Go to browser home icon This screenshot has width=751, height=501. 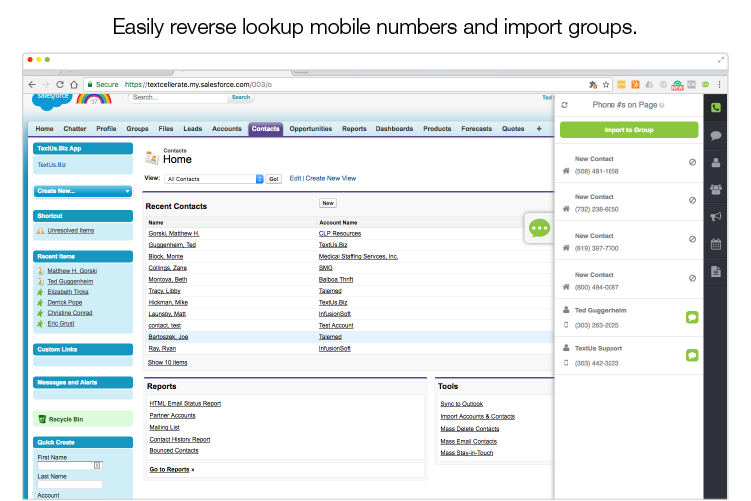tap(74, 84)
